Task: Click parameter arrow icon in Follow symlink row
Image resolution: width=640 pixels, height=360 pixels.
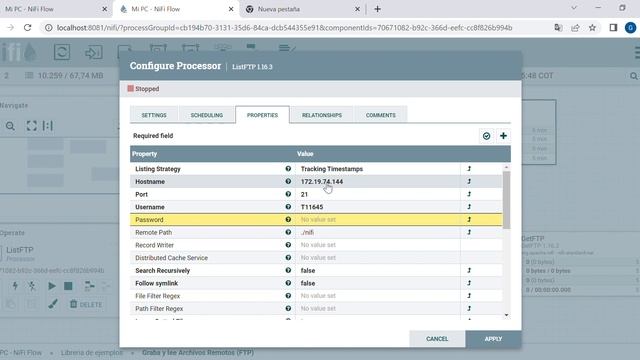Action: click(469, 283)
